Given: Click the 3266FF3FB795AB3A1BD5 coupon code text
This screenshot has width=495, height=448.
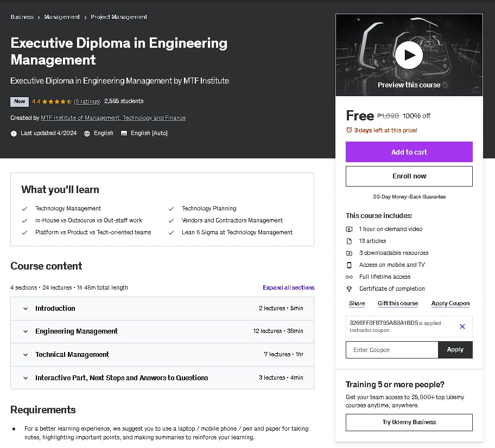Looking at the screenshot, I should (384, 323).
